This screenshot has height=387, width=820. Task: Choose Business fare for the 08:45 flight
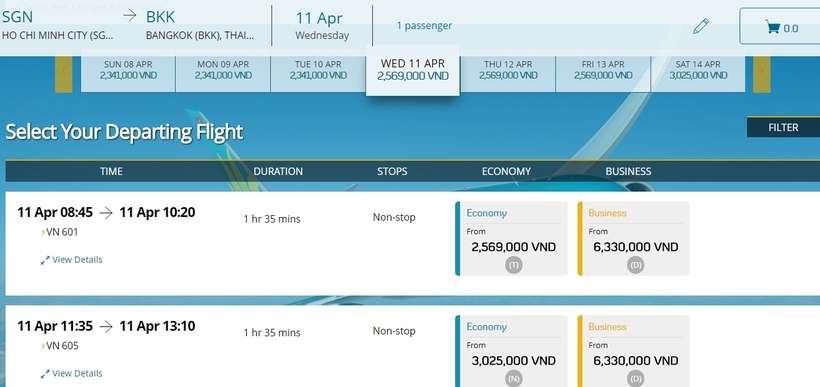click(x=633, y=238)
